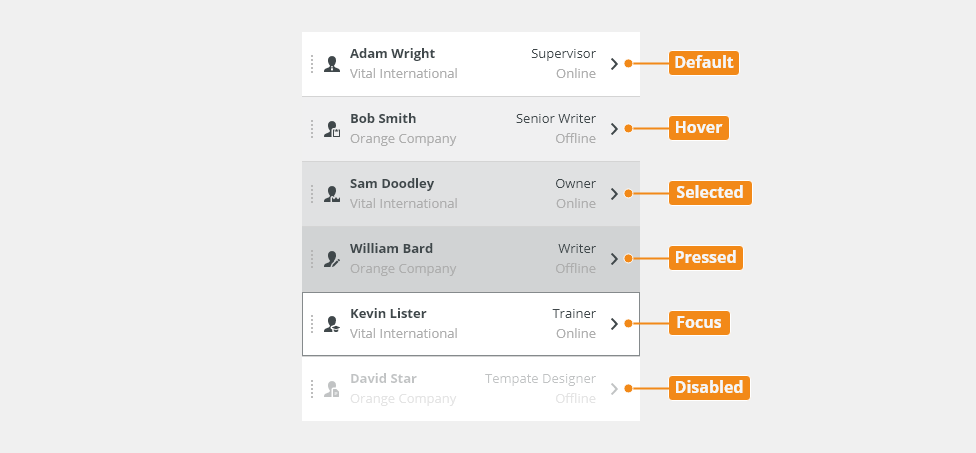Click the drag handle beside Kevin Lister
The width and height of the screenshot is (976, 453).
[312, 324]
